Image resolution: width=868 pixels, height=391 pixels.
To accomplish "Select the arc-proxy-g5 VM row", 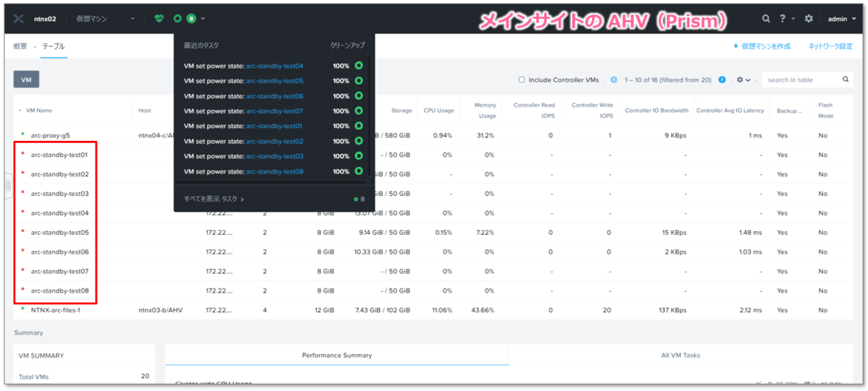I will tap(433, 135).
